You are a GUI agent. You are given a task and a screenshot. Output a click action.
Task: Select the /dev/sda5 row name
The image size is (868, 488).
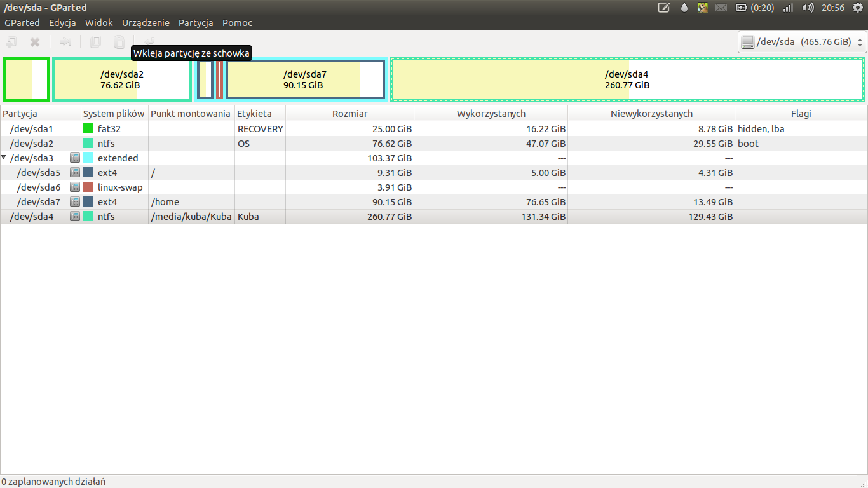point(39,173)
